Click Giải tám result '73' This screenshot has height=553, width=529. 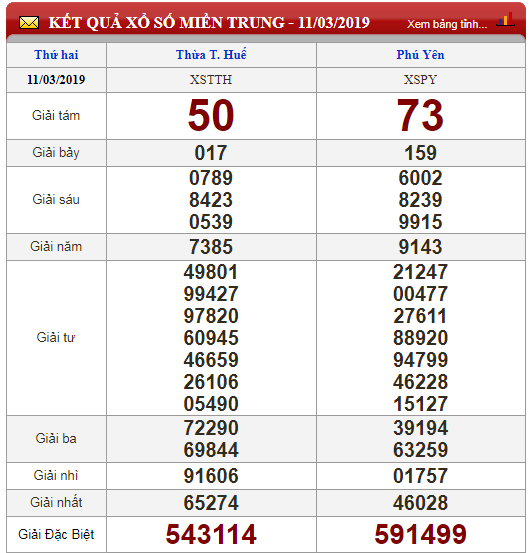pos(420,115)
